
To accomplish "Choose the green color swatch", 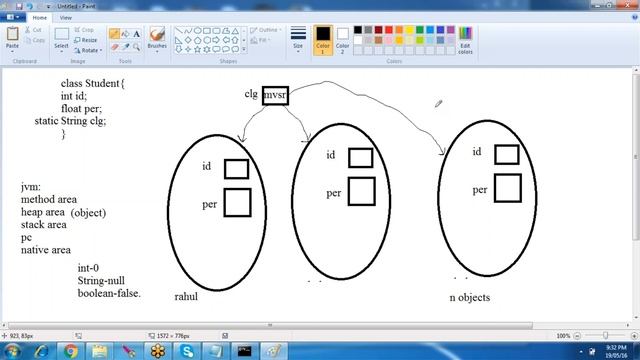I will coord(420,30).
